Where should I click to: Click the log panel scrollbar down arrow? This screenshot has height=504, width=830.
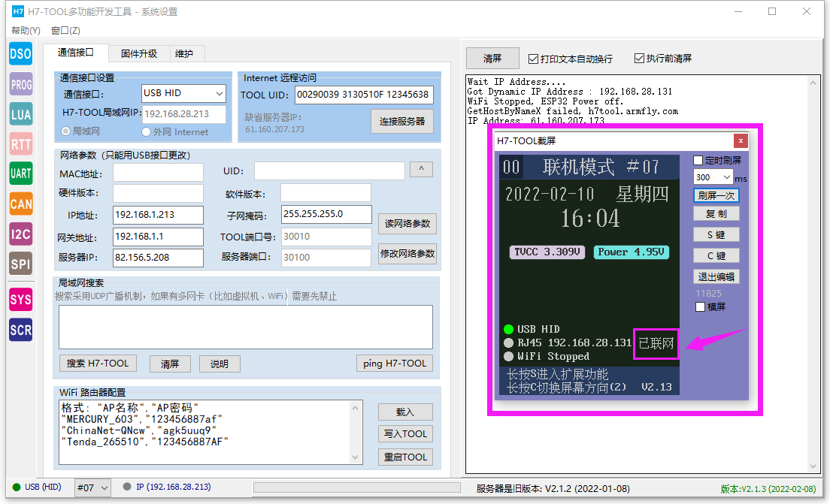[x=813, y=466]
